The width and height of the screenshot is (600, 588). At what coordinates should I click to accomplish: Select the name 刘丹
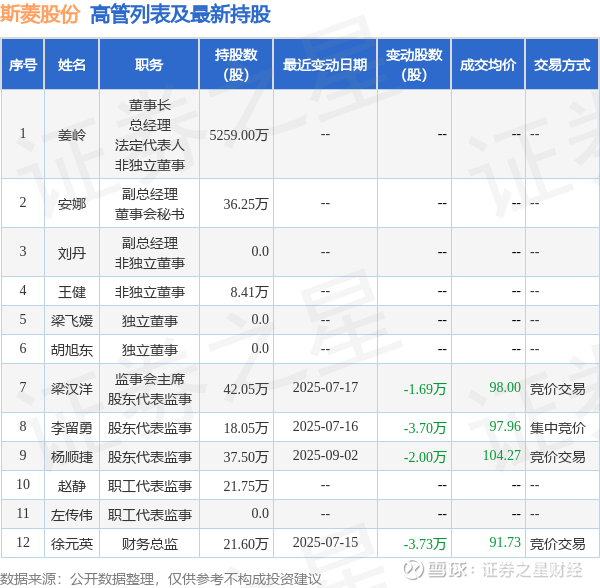72,253
